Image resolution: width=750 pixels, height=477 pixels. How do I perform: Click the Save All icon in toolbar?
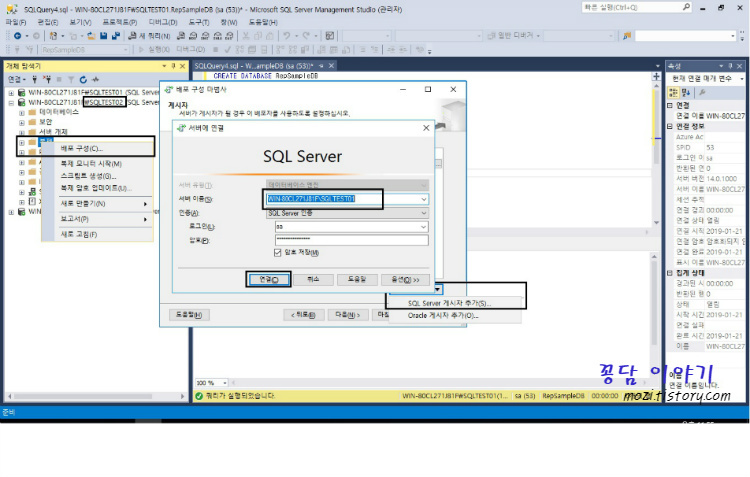coord(116,36)
